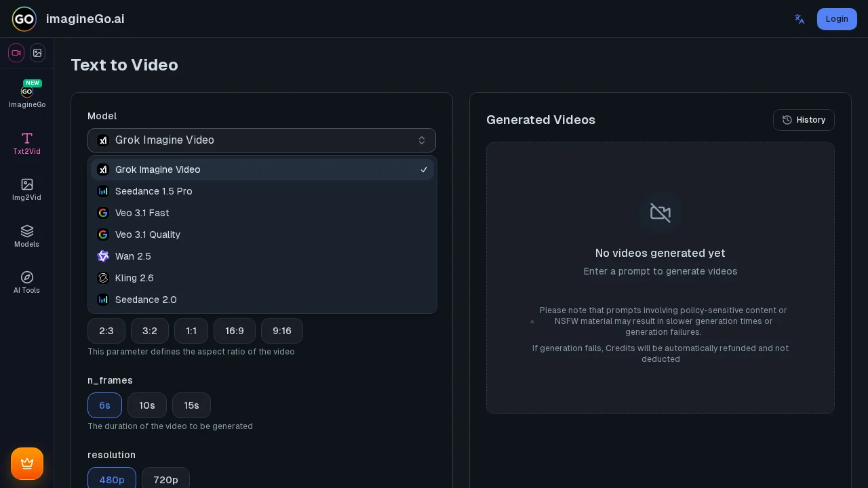
Task: Switch resolution to 720p
Action: 165,480
